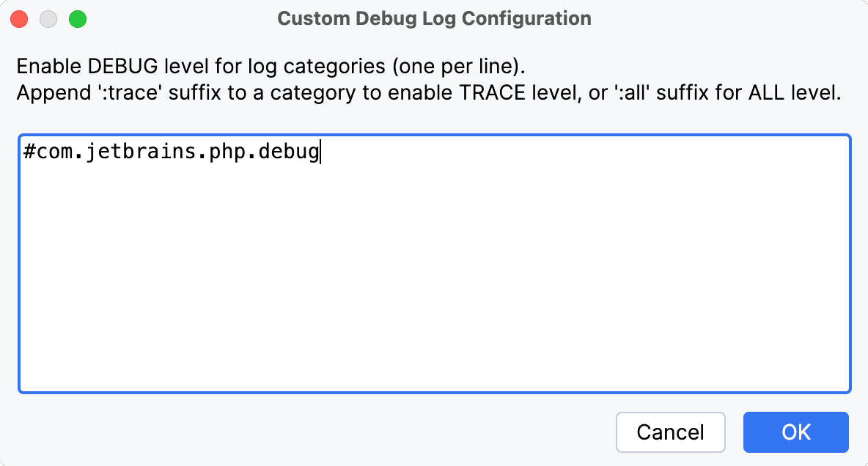Screen dimensions: 868x466
Task: Click the dialog title Custom Debug Log Configuration
Action: pyautogui.click(x=434, y=18)
